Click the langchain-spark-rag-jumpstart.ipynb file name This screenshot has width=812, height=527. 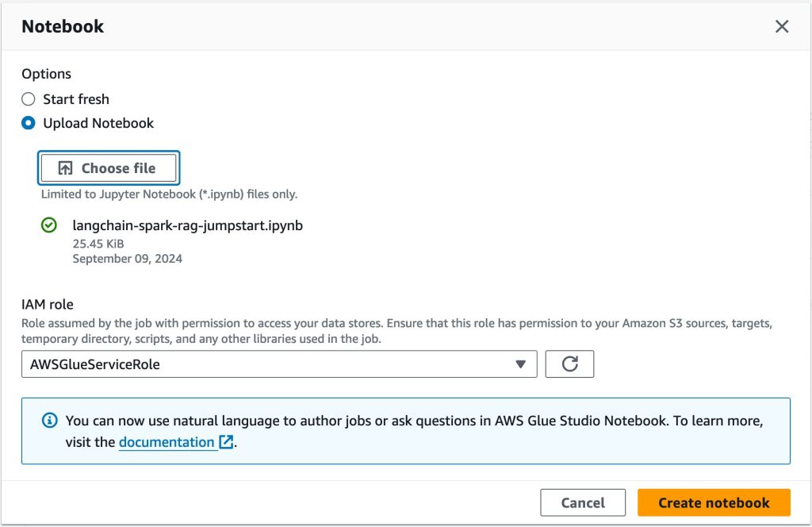pyautogui.click(x=187, y=225)
